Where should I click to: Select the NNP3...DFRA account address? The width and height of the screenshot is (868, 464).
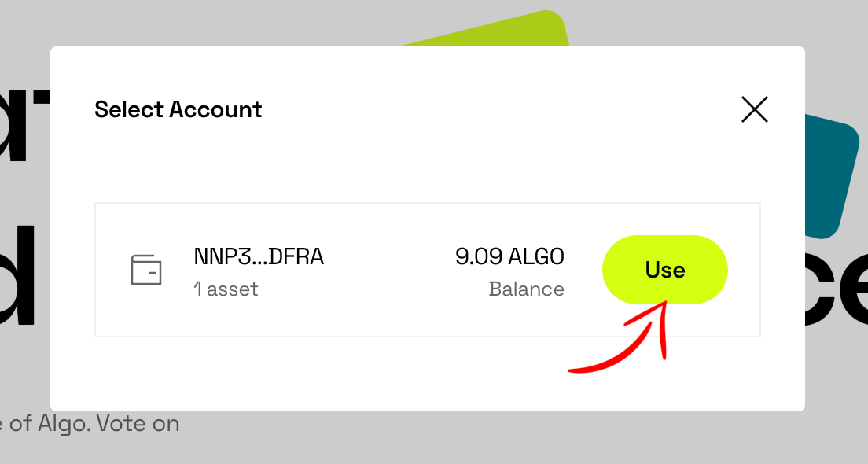click(x=259, y=256)
